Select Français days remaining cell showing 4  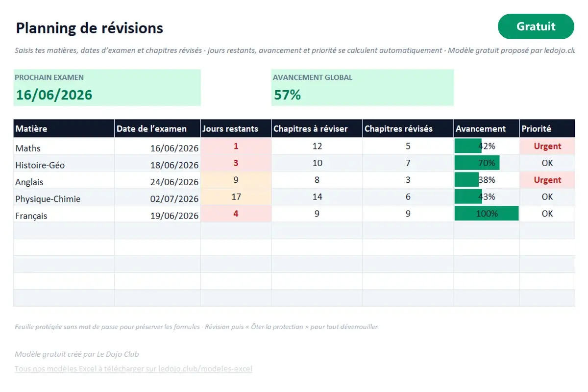pyautogui.click(x=236, y=214)
